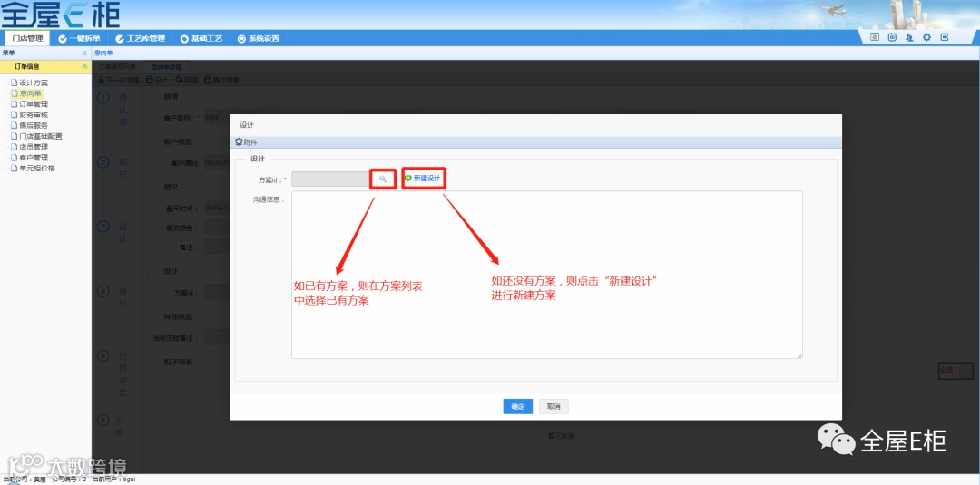
Task: Open the 系统设置 top menu
Action: click(259, 38)
